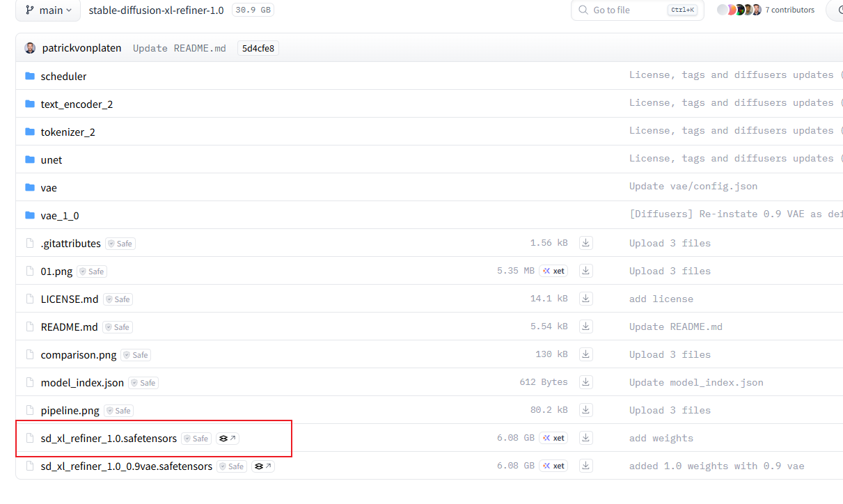Download sd_xl_refiner_1.0.safetensors weights
843x504 pixels.
click(x=586, y=438)
